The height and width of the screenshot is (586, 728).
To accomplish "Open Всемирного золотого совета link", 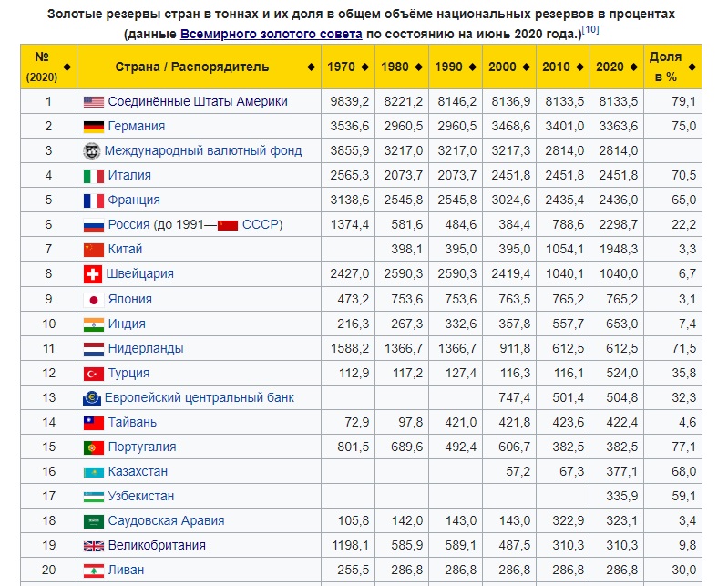I will click(272, 34).
